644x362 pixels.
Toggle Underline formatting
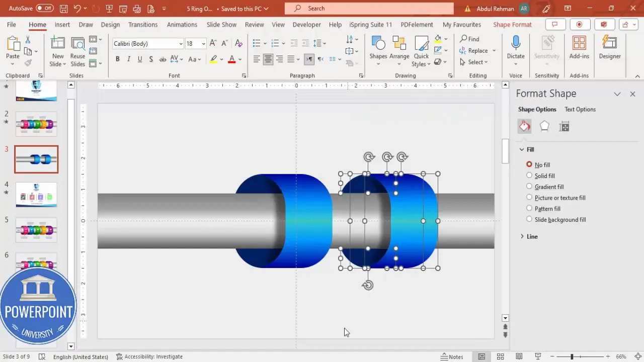[x=140, y=59]
